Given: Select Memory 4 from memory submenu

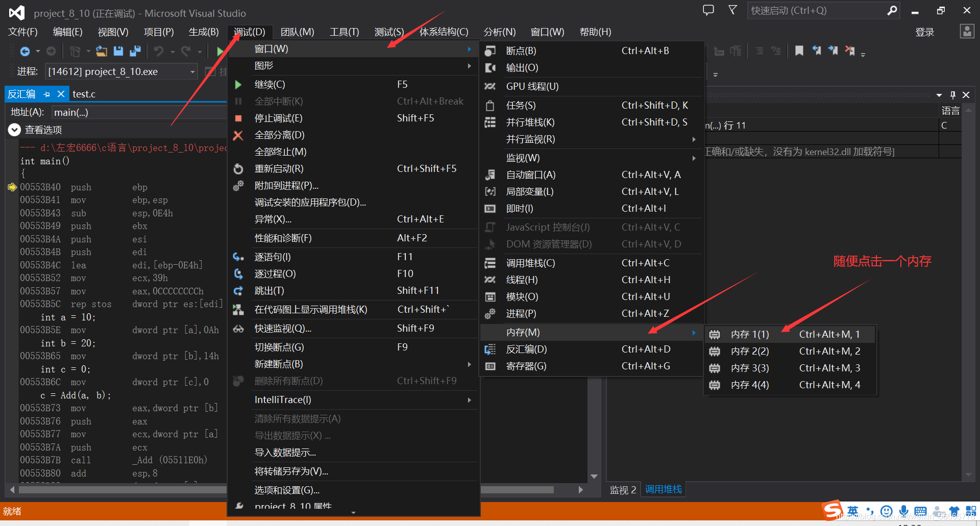Looking at the screenshot, I should (790, 385).
